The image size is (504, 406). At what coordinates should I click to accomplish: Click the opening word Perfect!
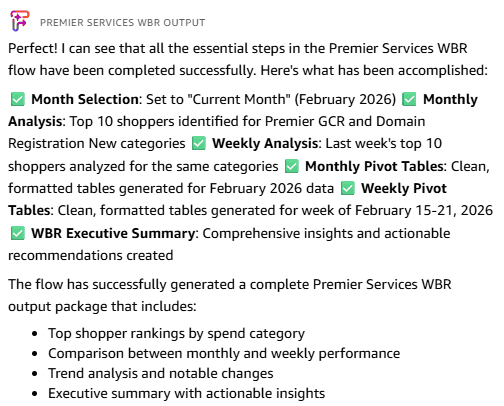tap(33, 48)
